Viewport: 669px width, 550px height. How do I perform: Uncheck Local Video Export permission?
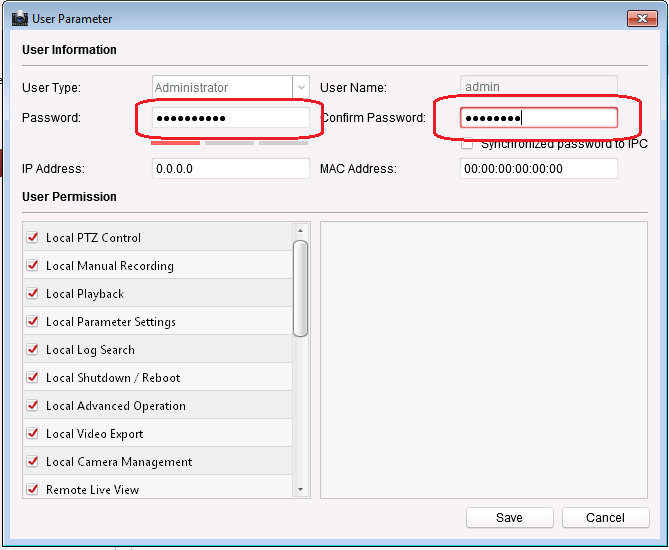pos(33,434)
